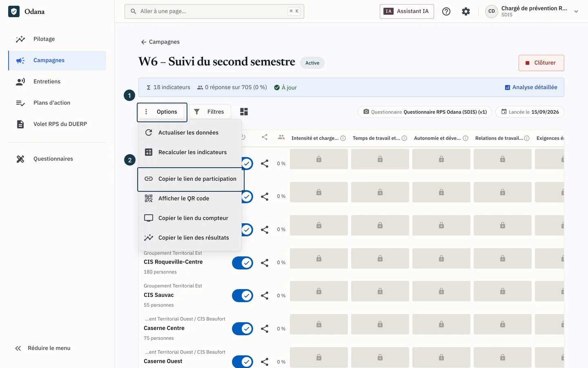This screenshot has height=368, width=588.
Task: Share the CIS Roqueville-Centre row
Action: (265, 263)
